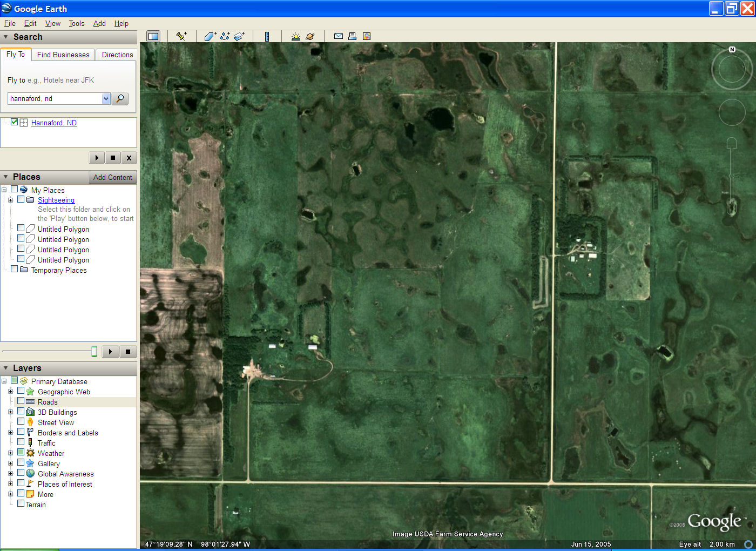Select the Fly To tab
This screenshot has height=551, width=756.
click(16, 54)
